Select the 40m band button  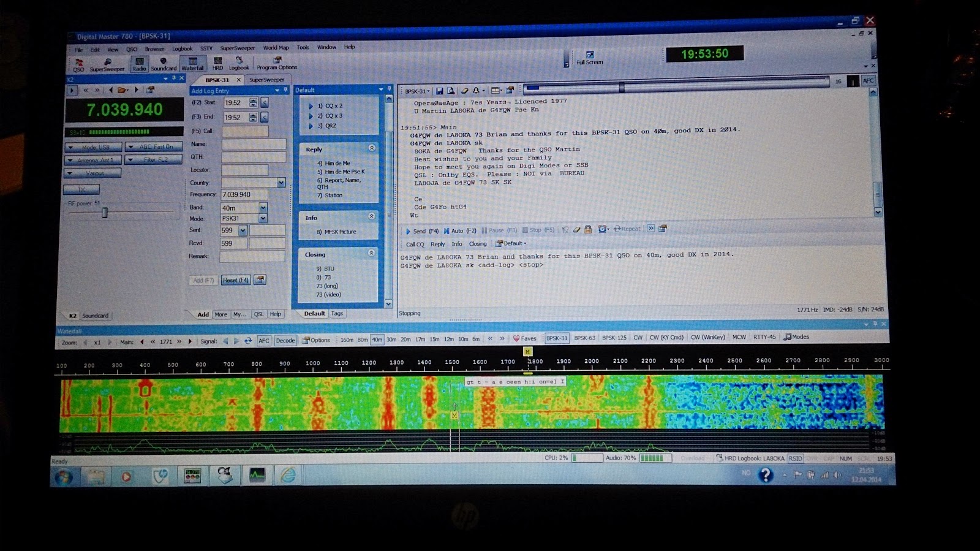click(377, 340)
